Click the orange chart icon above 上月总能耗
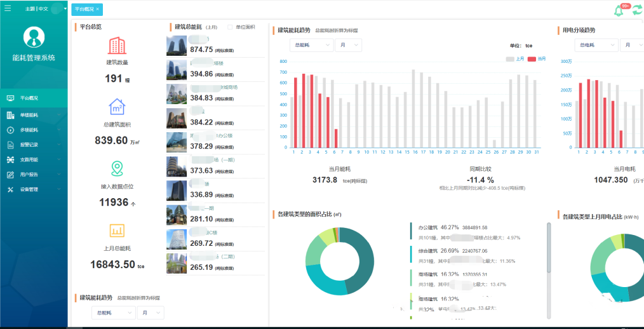 (117, 230)
